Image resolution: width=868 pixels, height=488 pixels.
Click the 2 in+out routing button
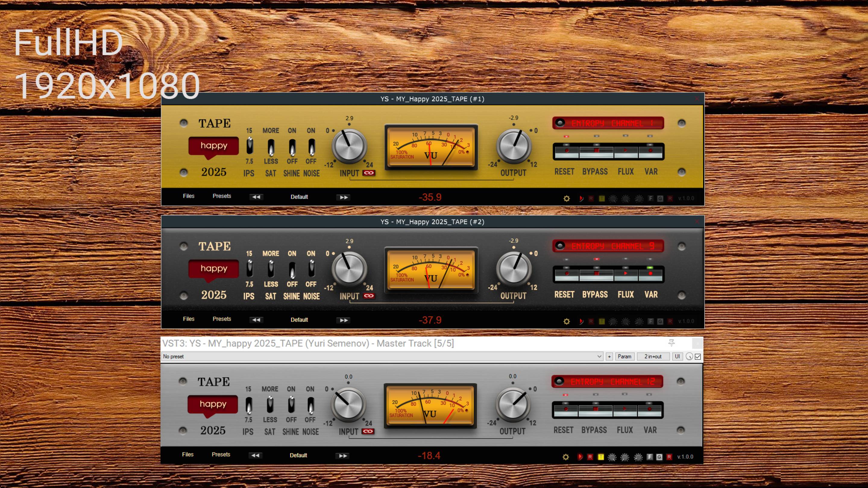(x=653, y=356)
